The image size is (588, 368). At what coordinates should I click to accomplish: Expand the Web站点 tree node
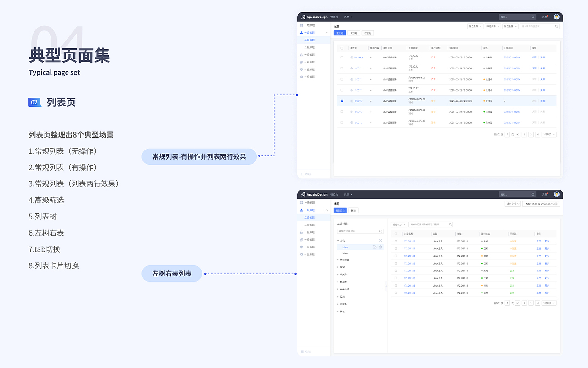(338, 289)
